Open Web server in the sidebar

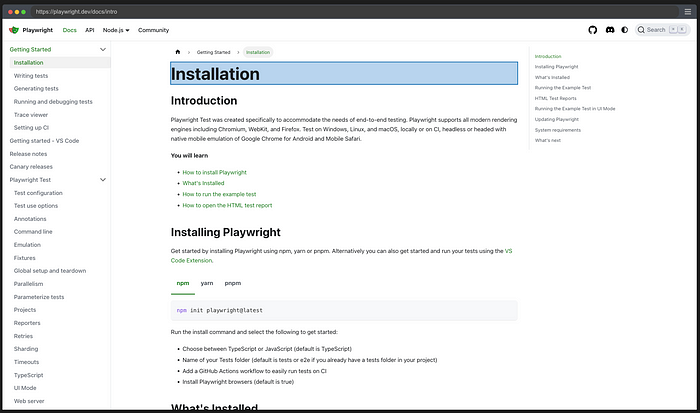coord(29,401)
